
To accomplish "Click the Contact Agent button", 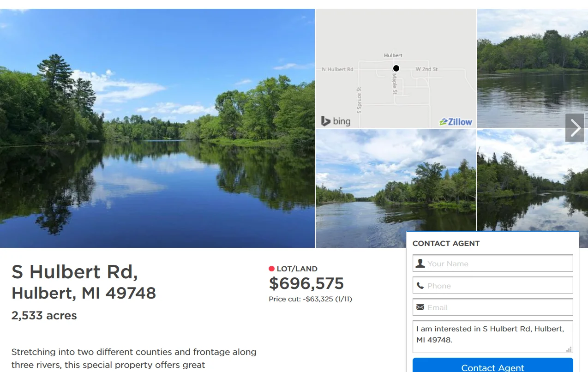I will (x=492, y=365).
